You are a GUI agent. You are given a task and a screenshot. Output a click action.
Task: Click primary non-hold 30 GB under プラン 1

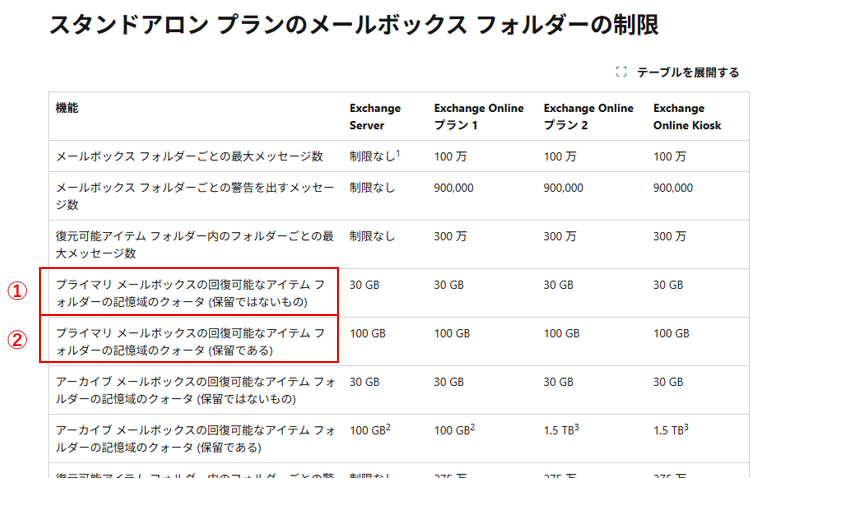click(449, 285)
